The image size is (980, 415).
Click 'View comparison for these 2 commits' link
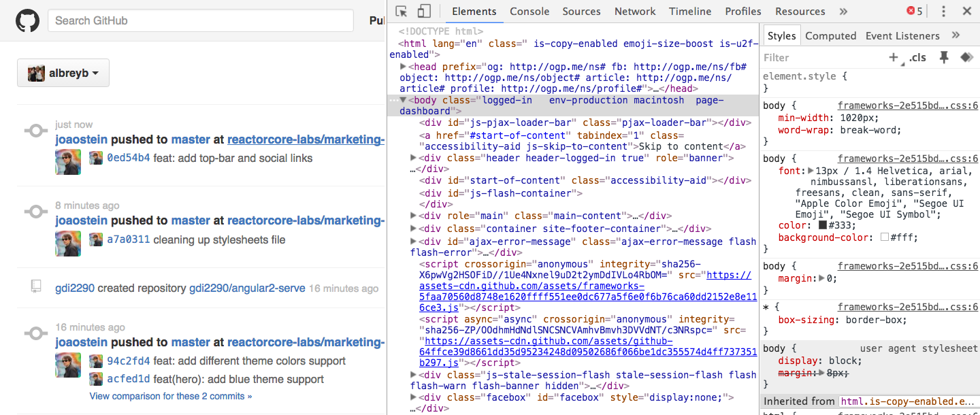pyautogui.click(x=171, y=396)
